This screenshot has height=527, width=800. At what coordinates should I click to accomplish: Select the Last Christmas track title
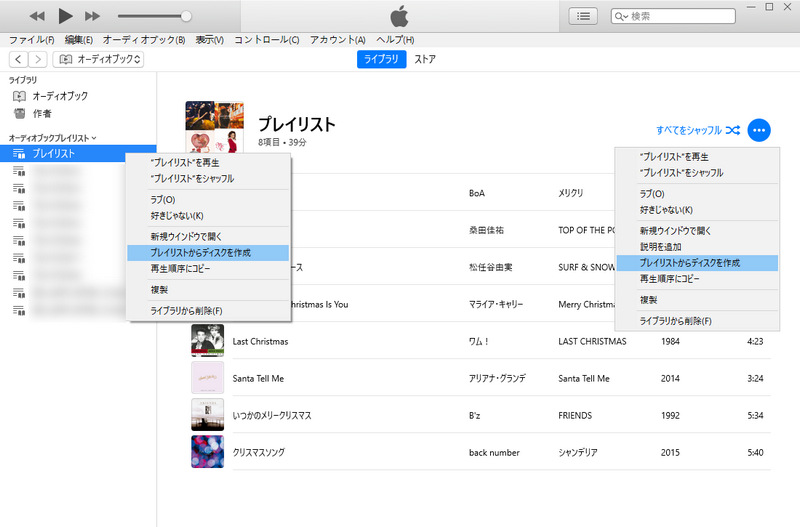(x=260, y=341)
